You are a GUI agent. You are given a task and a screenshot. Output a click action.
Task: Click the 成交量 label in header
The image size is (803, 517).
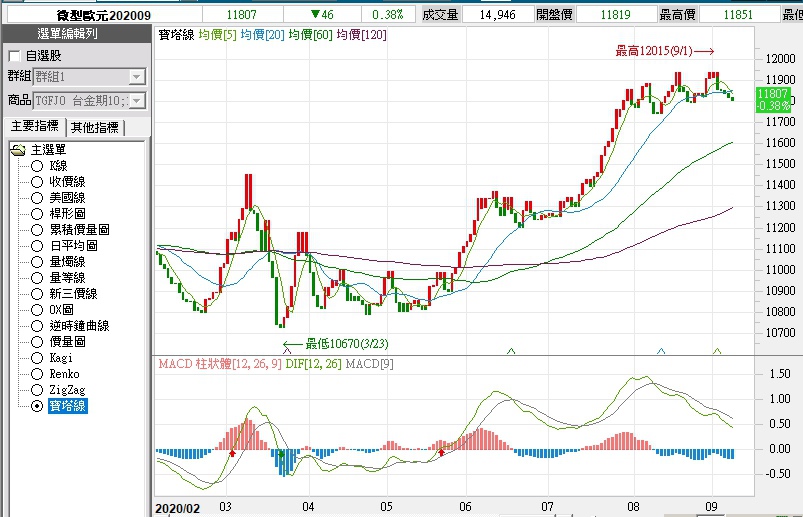(440, 14)
